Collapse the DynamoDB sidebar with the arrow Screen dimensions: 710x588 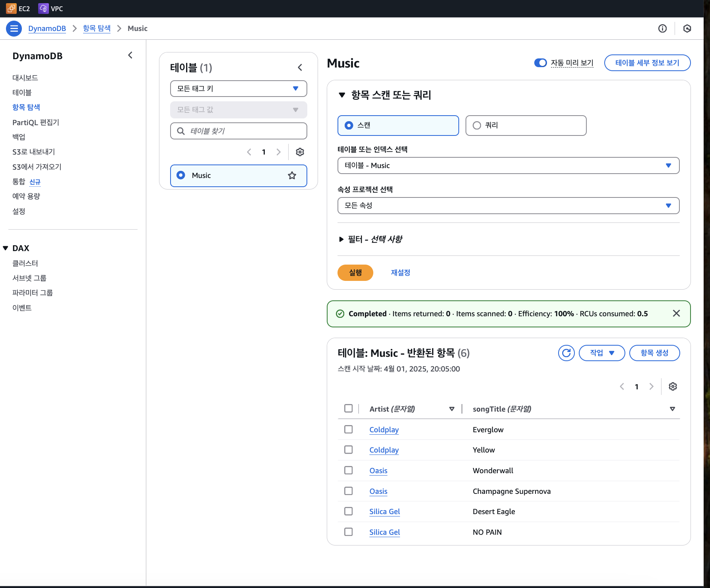pyautogui.click(x=130, y=55)
